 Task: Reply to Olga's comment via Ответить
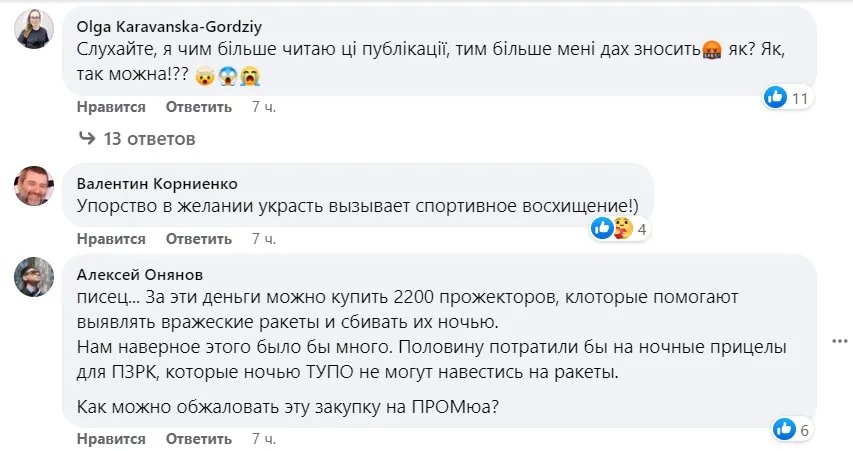point(198,107)
